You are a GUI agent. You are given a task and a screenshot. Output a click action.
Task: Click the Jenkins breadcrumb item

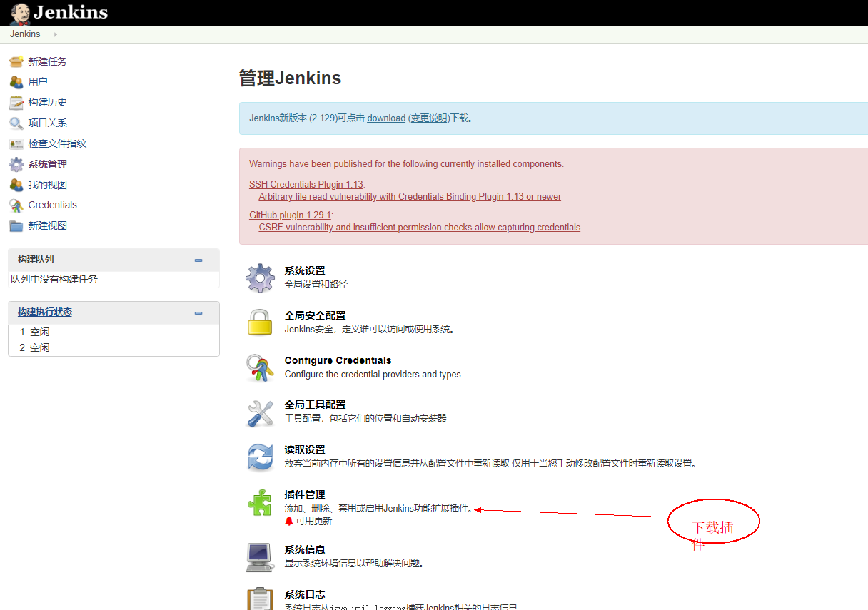coord(25,34)
